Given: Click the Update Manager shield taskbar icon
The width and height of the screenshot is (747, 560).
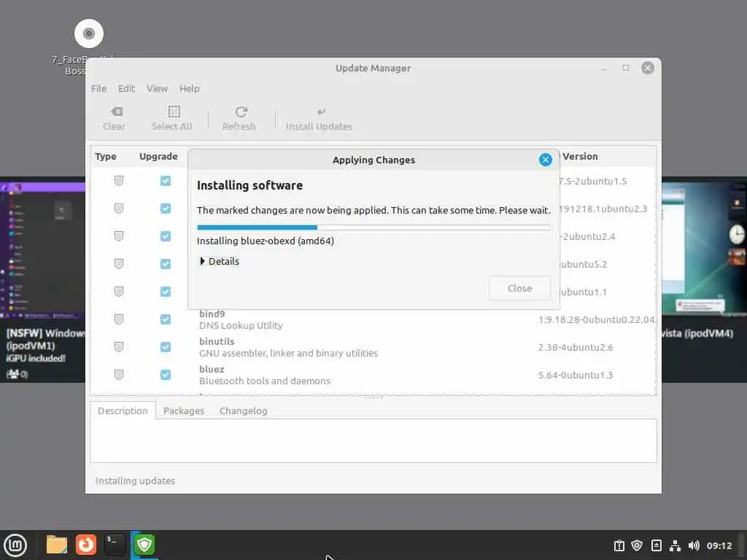Looking at the screenshot, I should tap(144, 545).
